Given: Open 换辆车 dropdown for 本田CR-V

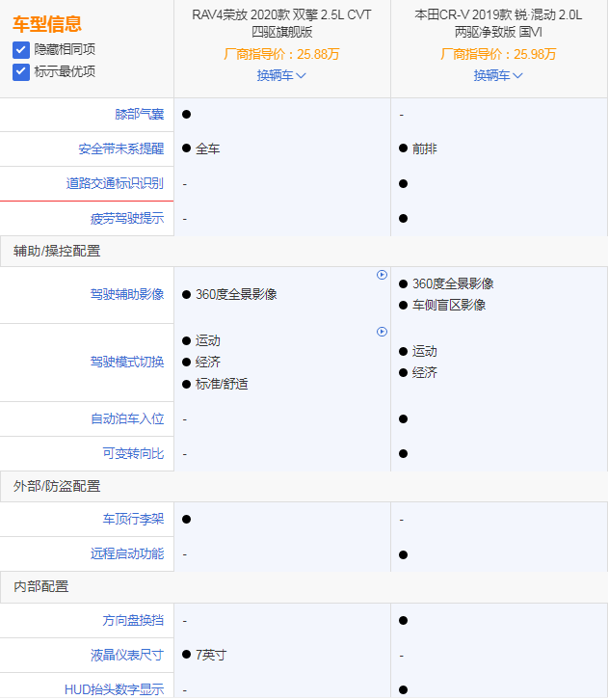Looking at the screenshot, I should (x=498, y=75).
